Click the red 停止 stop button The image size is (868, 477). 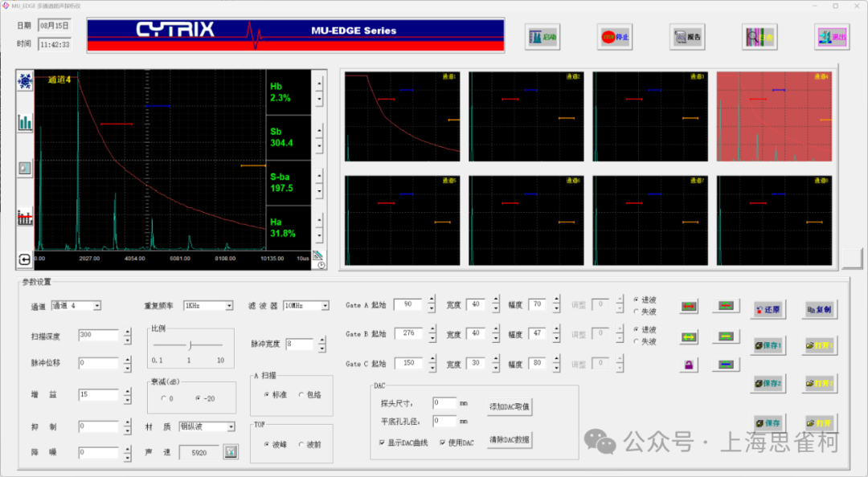pyautogui.click(x=615, y=37)
